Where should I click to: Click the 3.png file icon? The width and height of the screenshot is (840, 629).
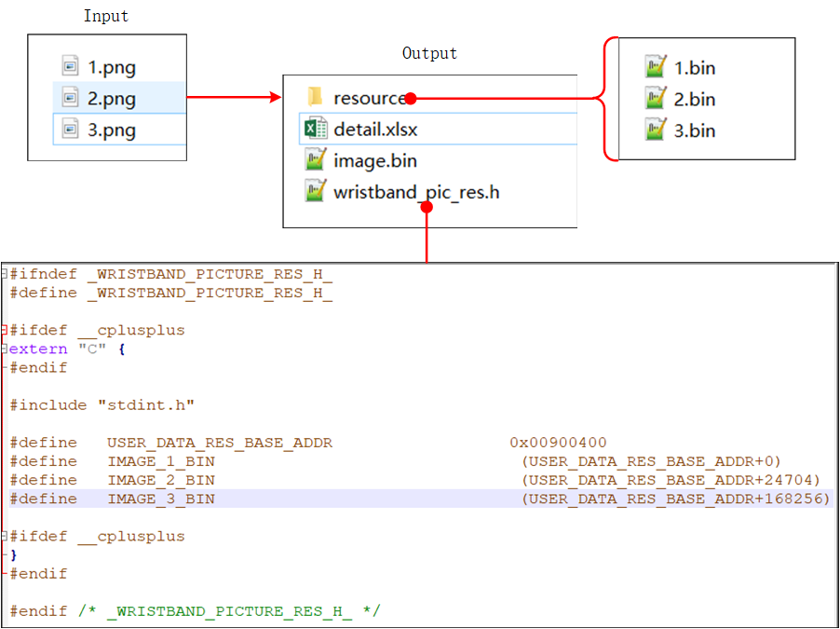(71, 130)
